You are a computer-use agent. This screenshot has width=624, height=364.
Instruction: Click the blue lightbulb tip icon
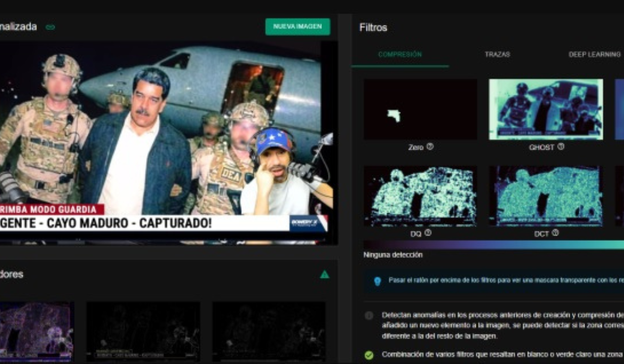(x=378, y=281)
